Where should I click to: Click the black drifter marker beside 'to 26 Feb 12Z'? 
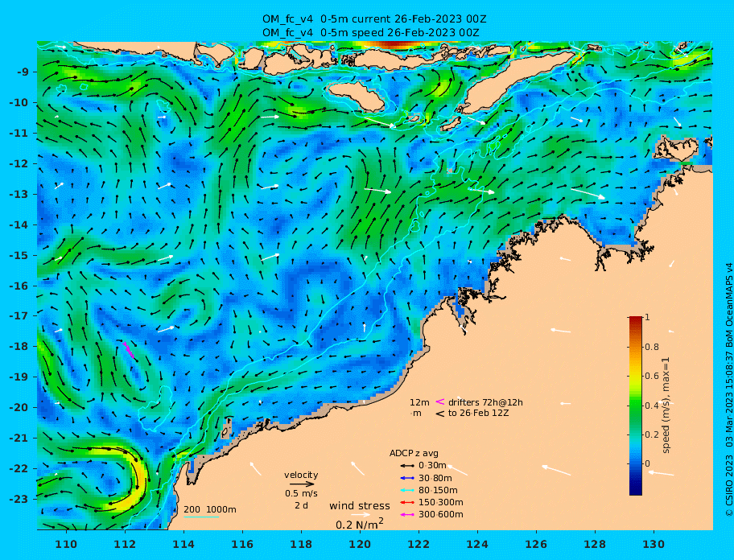[440, 414]
